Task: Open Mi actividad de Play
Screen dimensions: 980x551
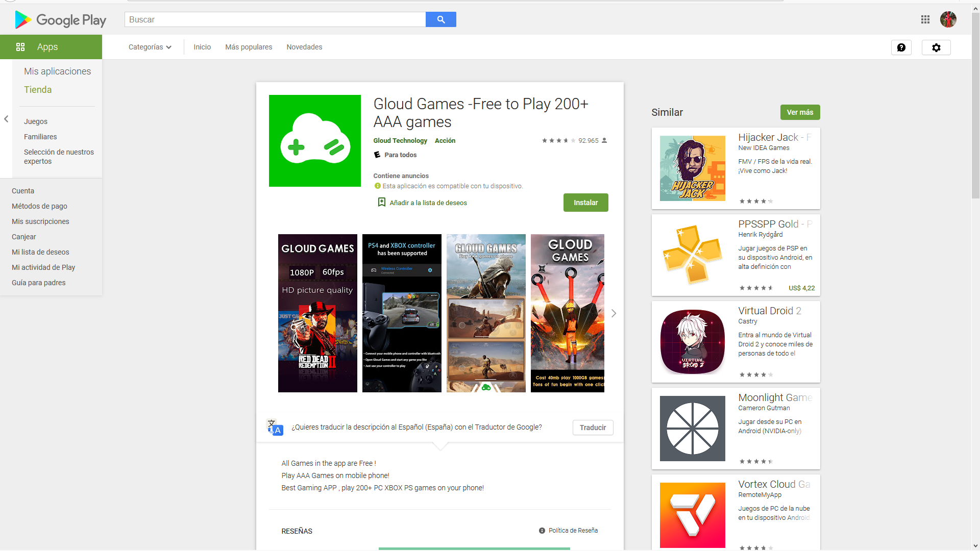Action: click(43, 267)
